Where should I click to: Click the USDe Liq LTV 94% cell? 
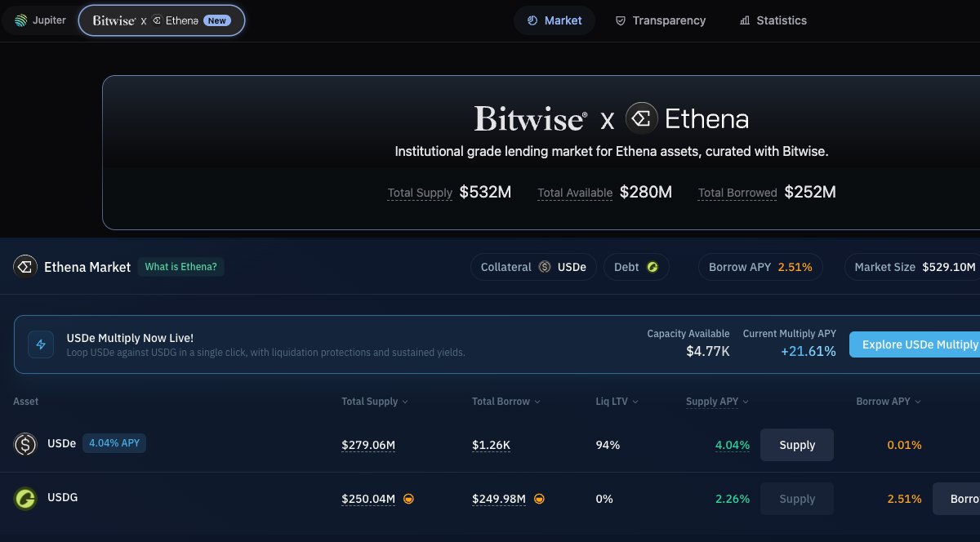point(608,445)
